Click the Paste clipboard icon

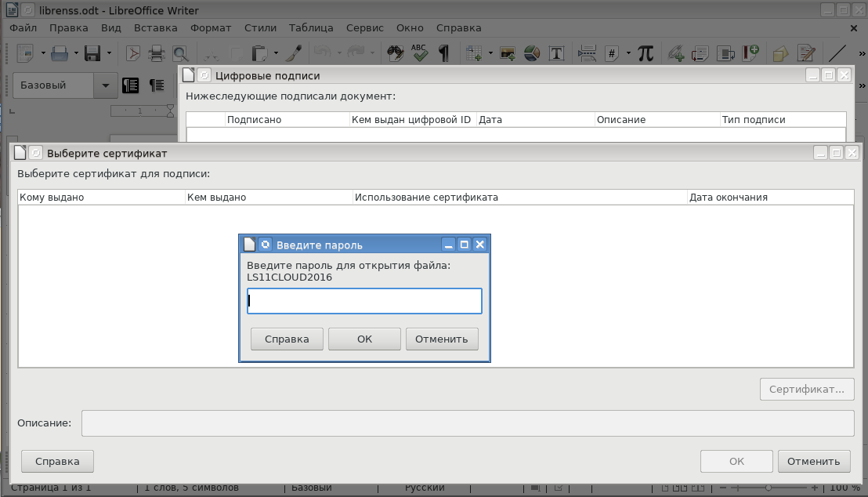coord(259,53)
